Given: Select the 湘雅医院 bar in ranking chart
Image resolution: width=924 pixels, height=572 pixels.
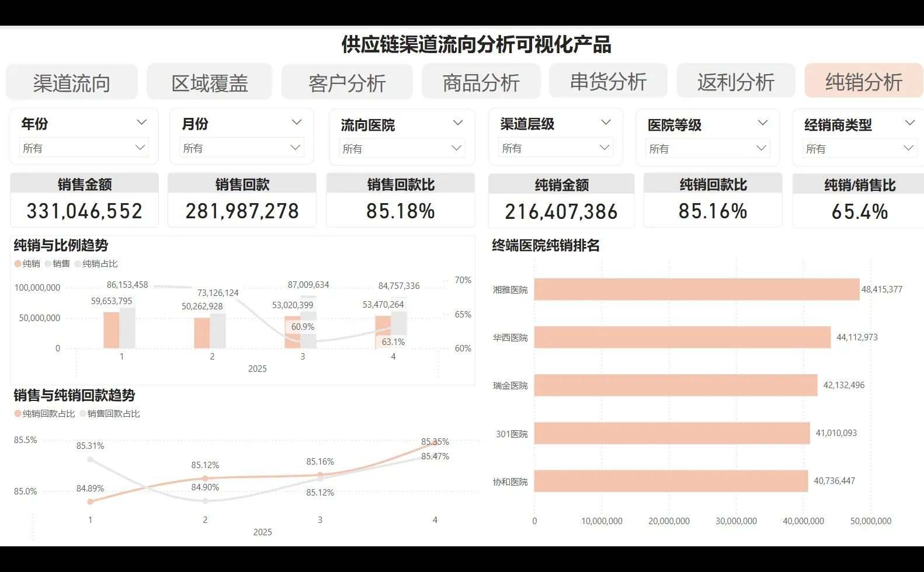Looking at the screenshot, I should tap(697, 290).
